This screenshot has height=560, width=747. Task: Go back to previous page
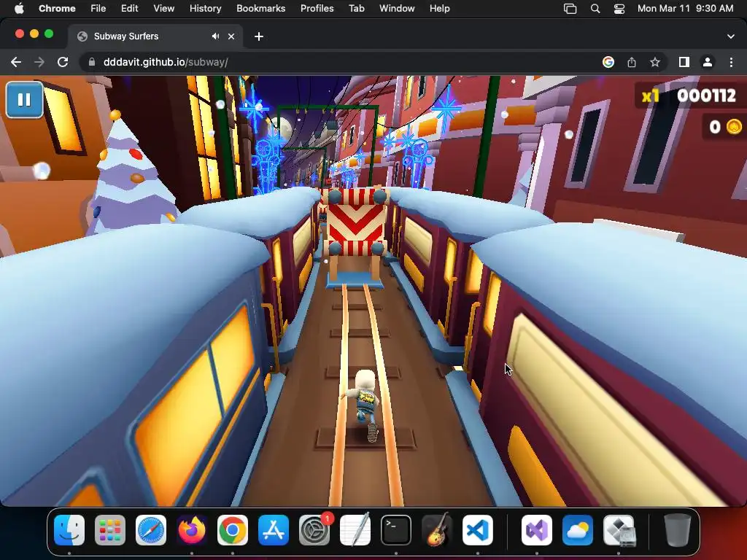(x=16, y=62)
